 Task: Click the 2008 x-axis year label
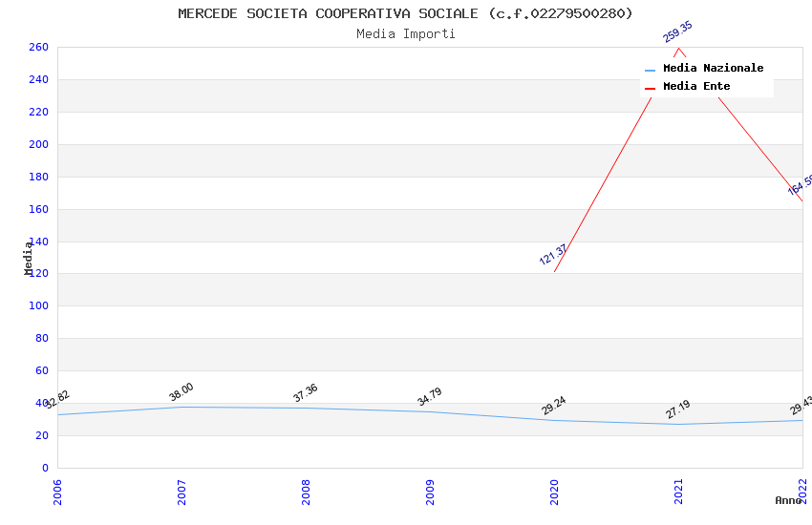(306, 492)
